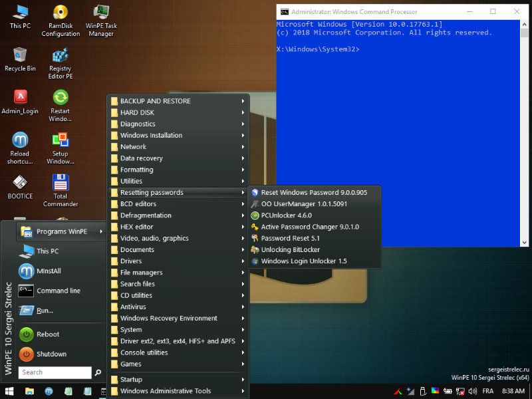Click the Restart Windows desktop icon
Viewport: 532px width, 399px height.
61,106
